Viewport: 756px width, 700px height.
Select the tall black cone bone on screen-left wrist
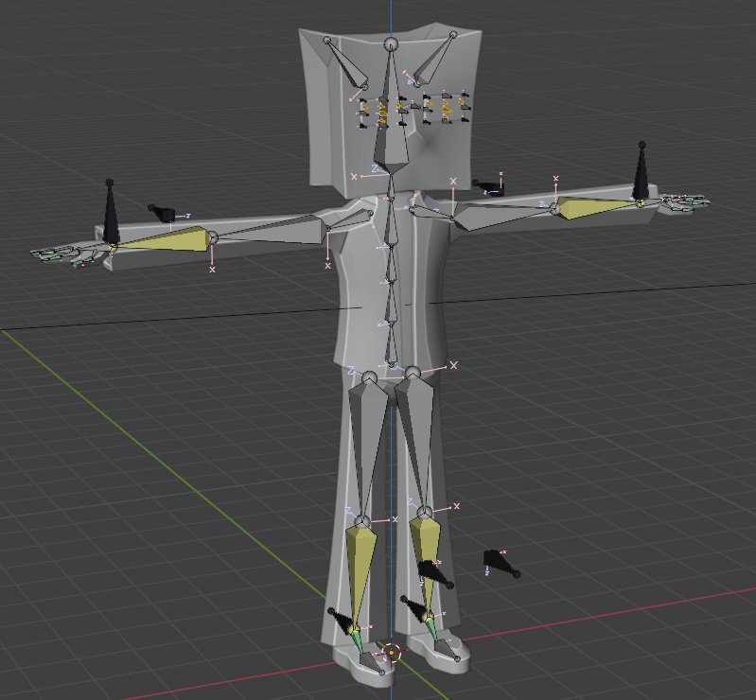[x=111, y=214]
